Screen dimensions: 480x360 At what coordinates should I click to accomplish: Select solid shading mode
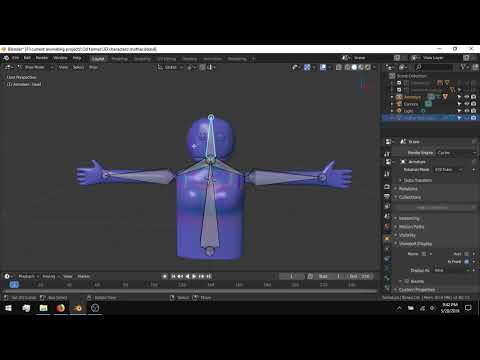(x=354, y=67)
